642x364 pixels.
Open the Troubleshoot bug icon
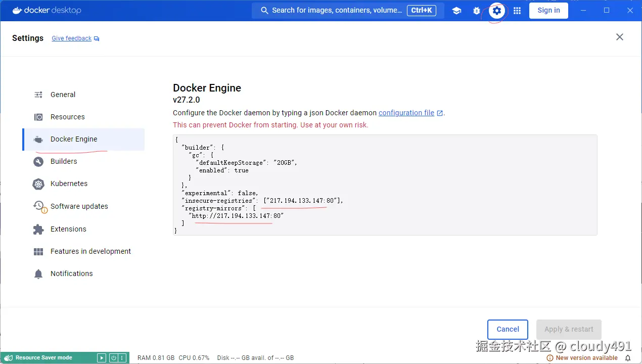coord(477,10)
